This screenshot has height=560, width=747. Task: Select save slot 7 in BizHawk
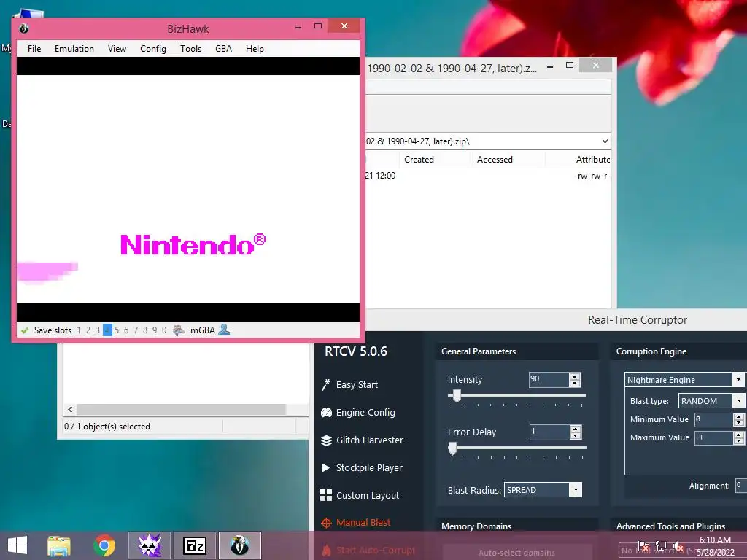pos(136,330)
